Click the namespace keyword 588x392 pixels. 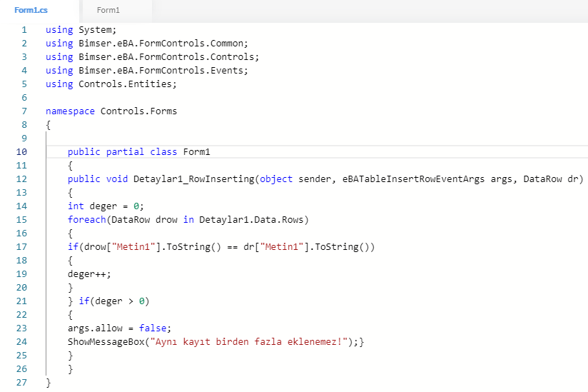click(70, 111)
